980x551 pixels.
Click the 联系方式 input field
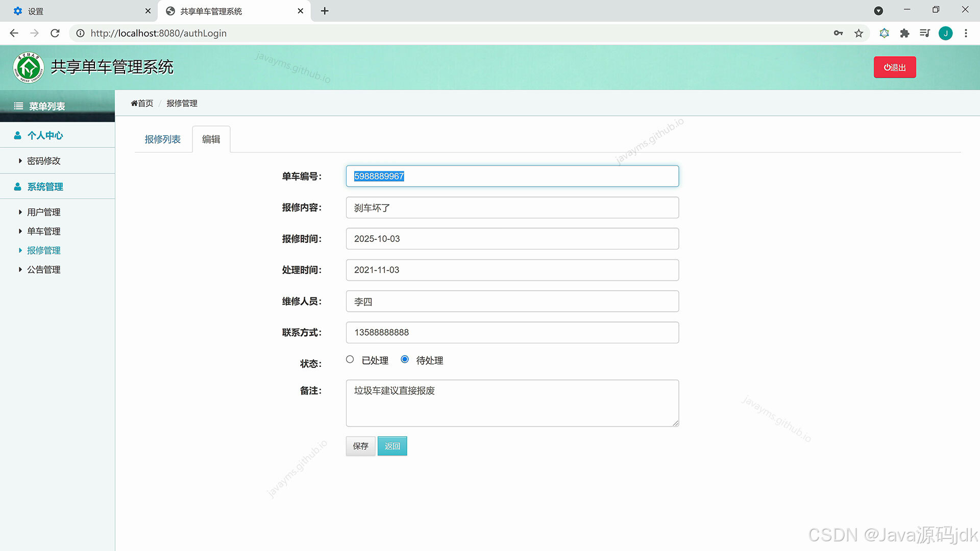tap(512, 333)
